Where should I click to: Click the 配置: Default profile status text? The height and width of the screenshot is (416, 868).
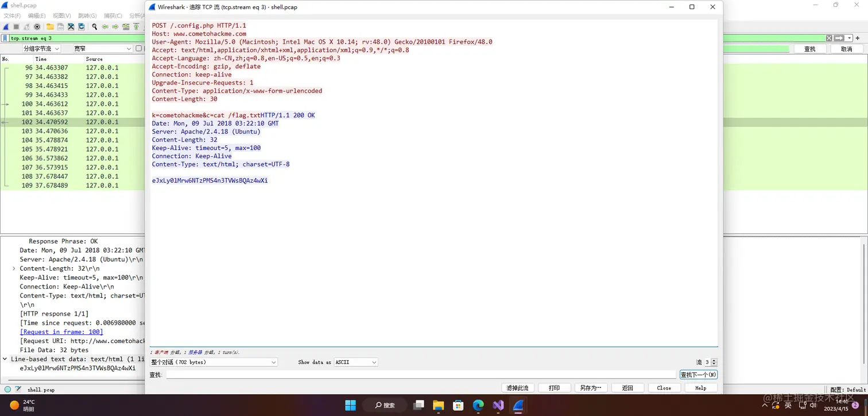pyautogui.click(x=848, y=390)
